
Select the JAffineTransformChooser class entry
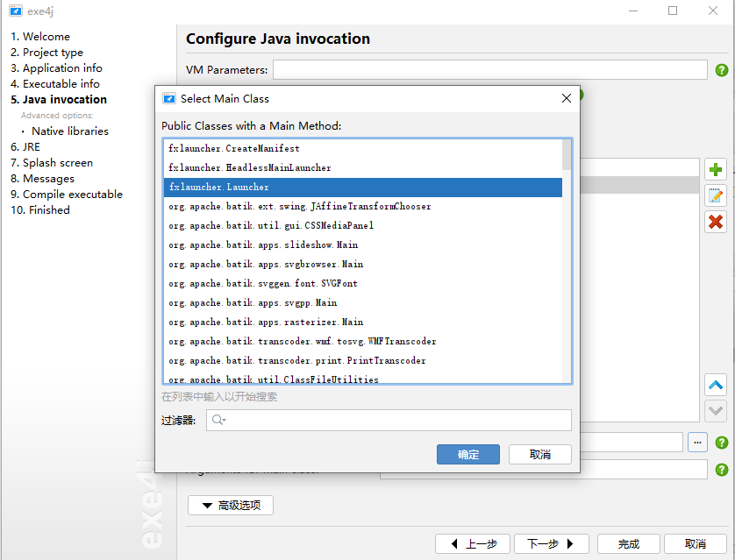[x=363, y=207]
